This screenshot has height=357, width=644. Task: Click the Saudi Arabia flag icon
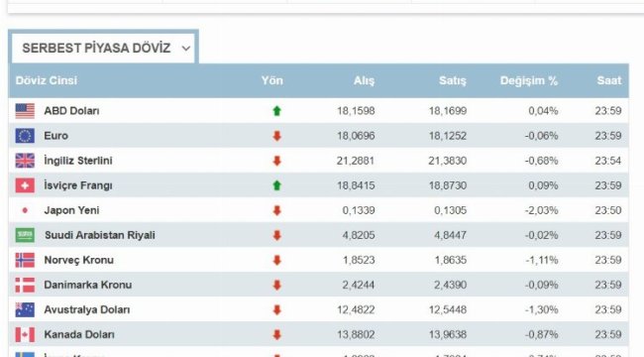pos(25,235)
